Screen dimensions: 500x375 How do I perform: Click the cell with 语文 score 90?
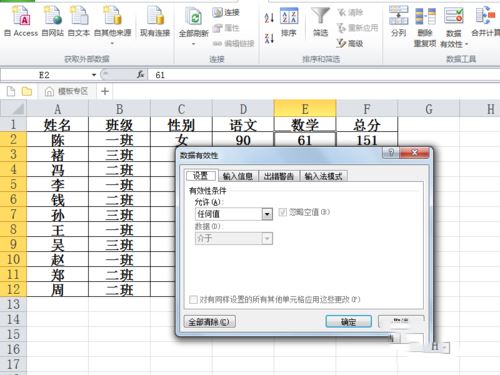pyautogui.click(x=243, y=139)
